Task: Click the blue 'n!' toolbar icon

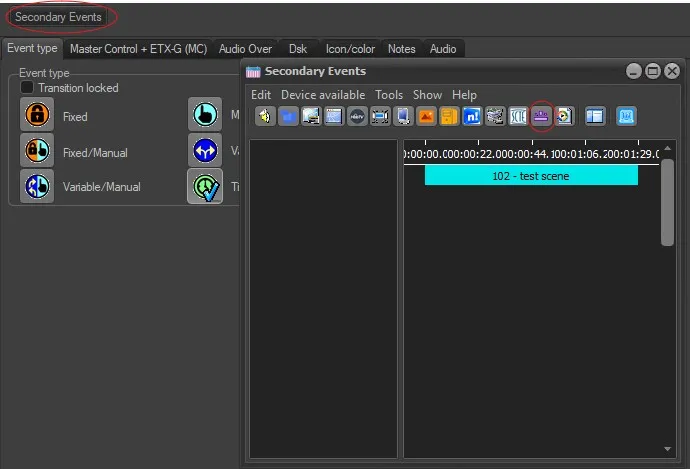Action: tap(472, 116)
